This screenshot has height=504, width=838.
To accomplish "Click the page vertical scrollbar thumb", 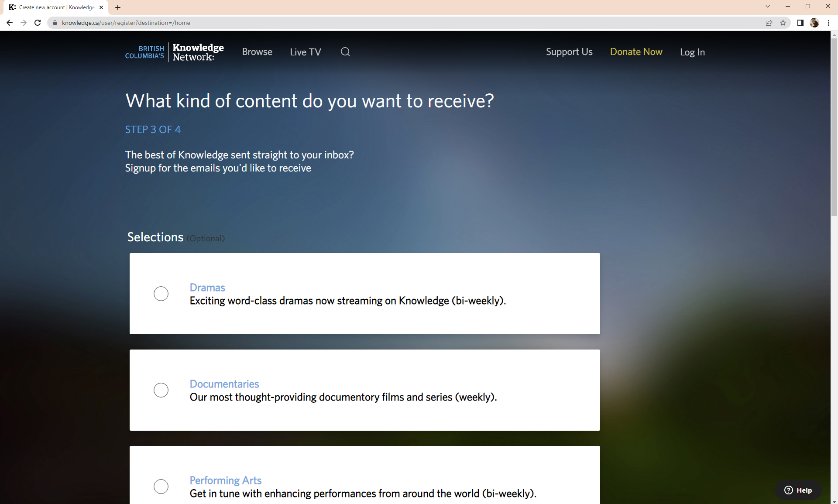I will [834, 127].
